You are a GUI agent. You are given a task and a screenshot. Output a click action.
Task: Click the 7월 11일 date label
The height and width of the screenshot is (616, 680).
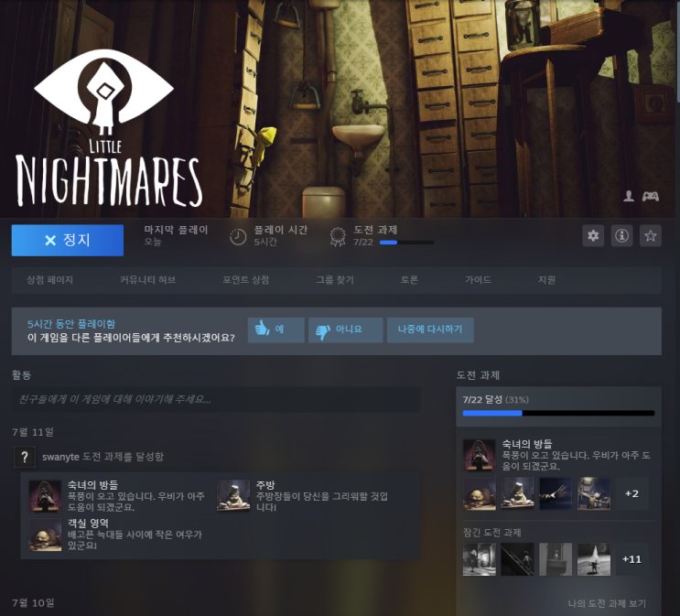[x=33, y=432]
